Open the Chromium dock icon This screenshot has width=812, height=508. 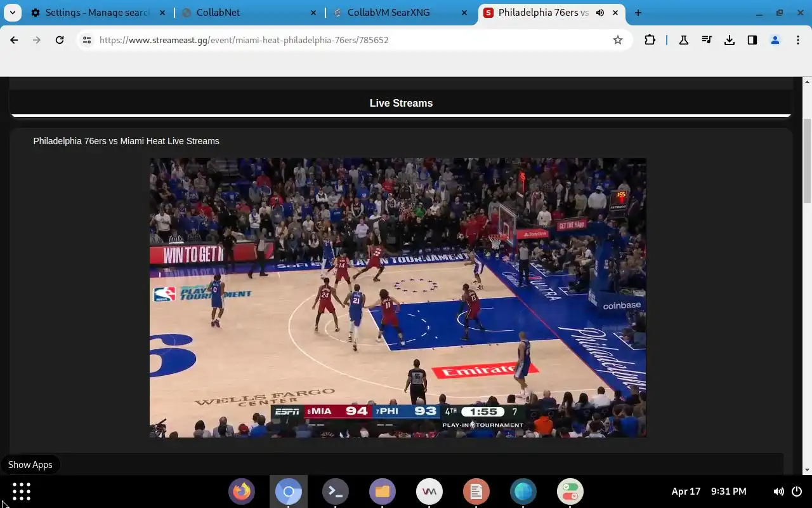(x=289, y=491)
